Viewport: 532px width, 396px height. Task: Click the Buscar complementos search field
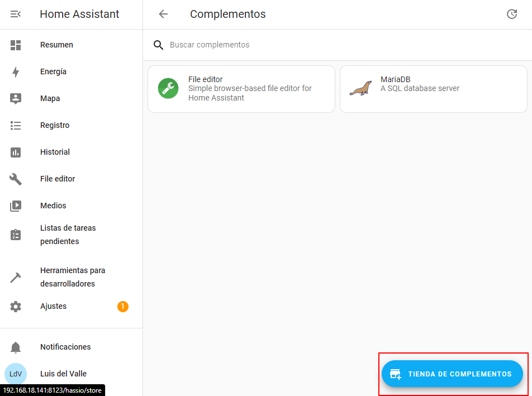tap(335, 45)
